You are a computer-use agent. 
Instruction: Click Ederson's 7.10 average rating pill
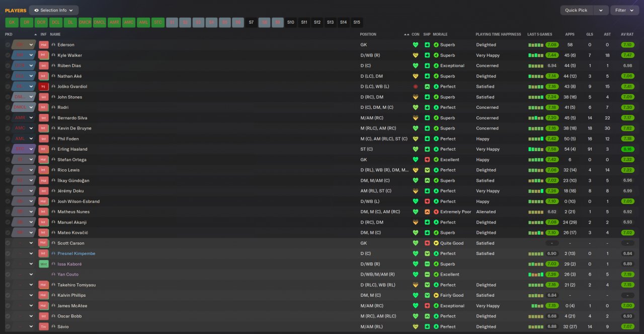[627, 45]
